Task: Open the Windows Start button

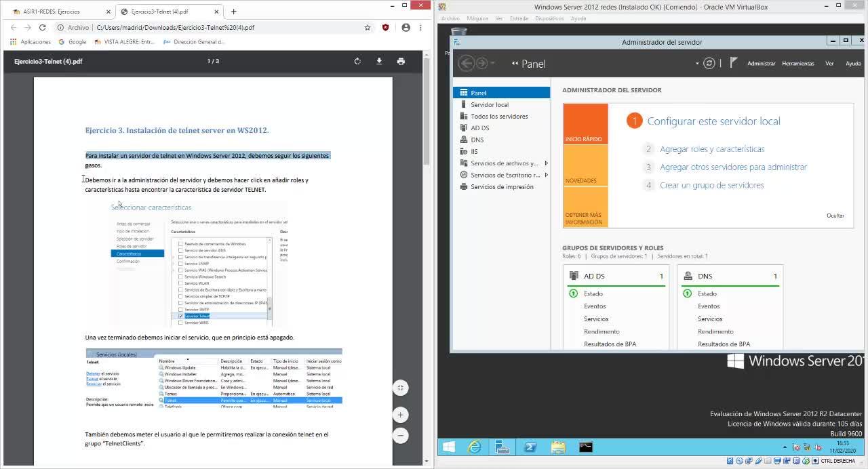Action: point(448,447)
